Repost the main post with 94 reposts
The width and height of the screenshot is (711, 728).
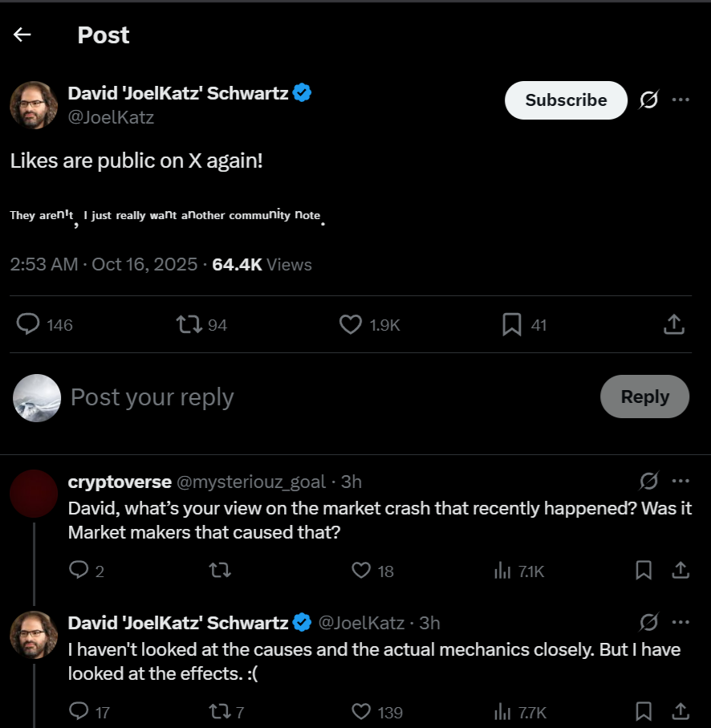tap(189, 324)
